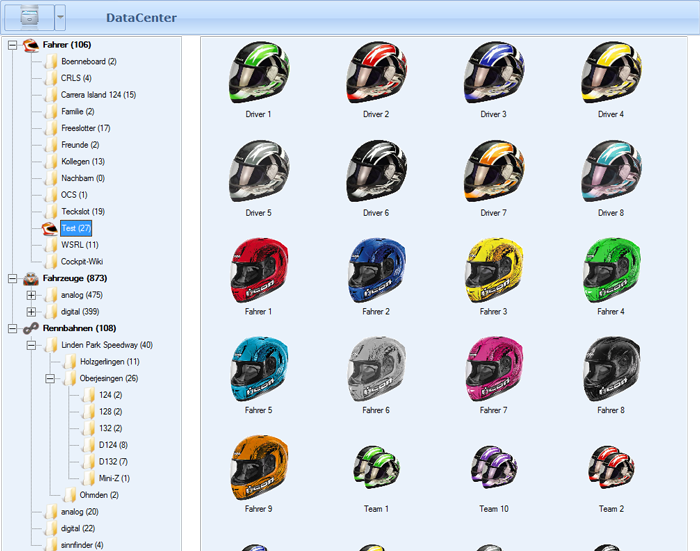Open the Holzgerlingen (11) track folder
This screenshot has width=700, height=551.
(x=110, y=362)
